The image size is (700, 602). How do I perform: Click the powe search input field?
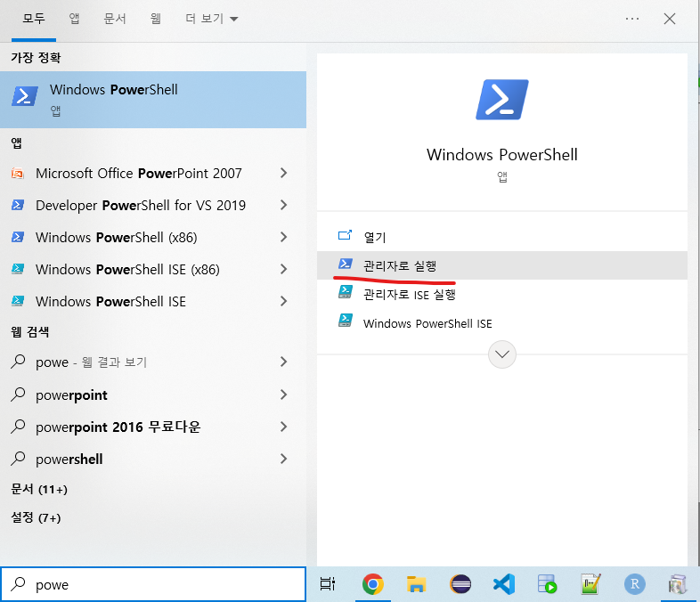coord(153,584)
